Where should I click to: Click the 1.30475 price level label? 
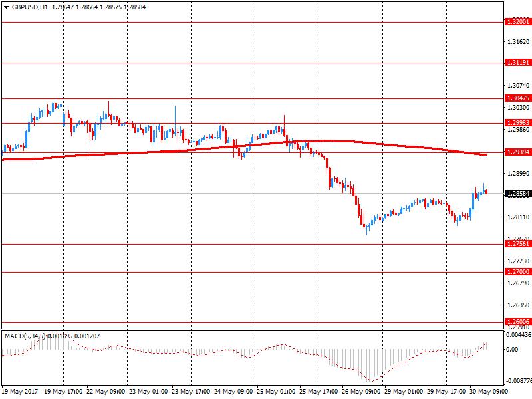(x=518, y=98)
